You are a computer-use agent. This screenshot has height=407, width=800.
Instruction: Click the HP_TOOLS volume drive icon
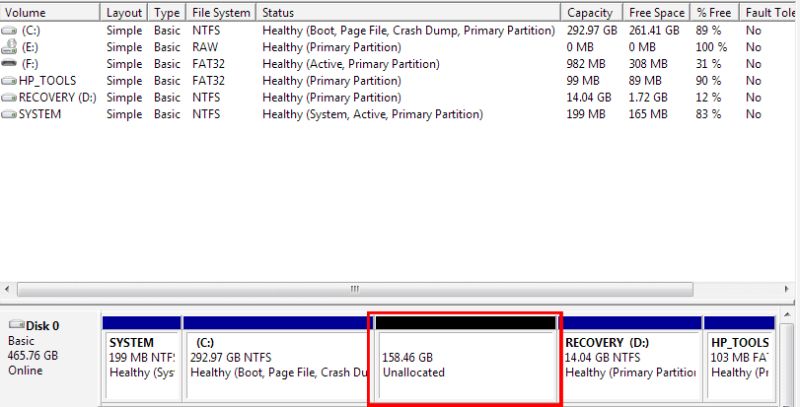[9, 81]
